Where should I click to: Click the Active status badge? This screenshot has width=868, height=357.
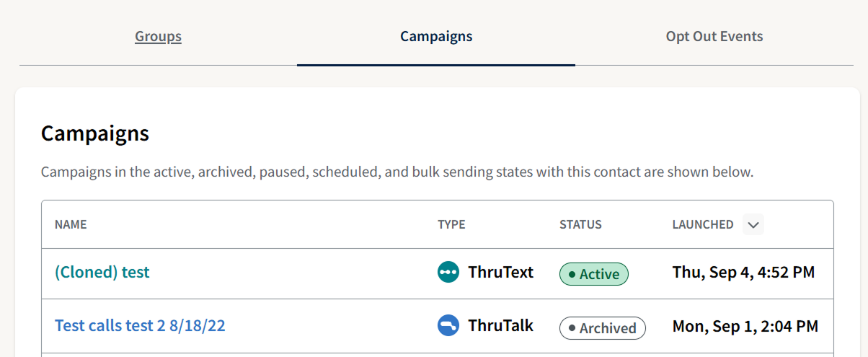point(594,274)
